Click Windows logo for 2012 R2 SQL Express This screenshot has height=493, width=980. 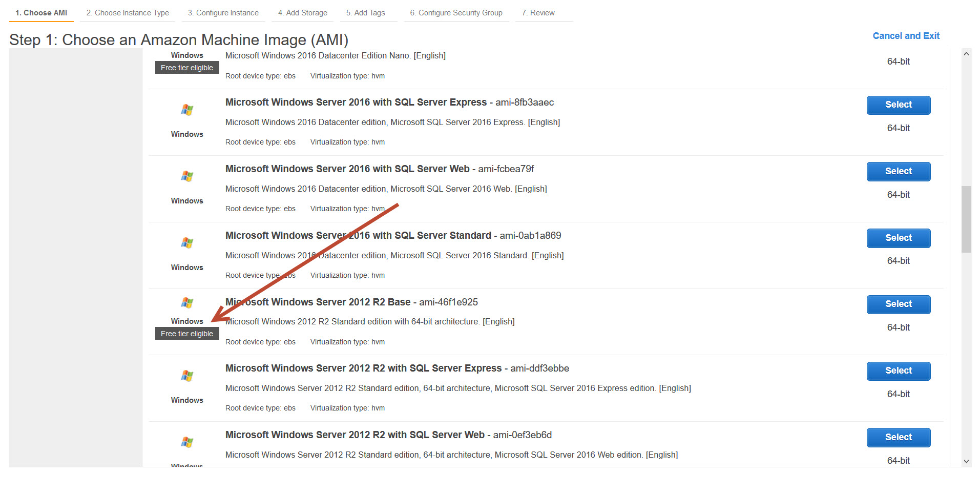pos(187,376)
